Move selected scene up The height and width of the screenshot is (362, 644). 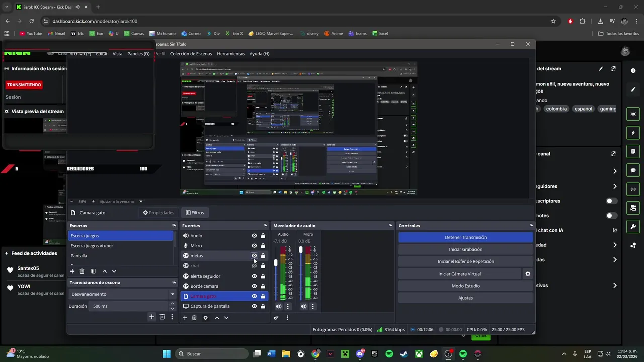(105, 271)
